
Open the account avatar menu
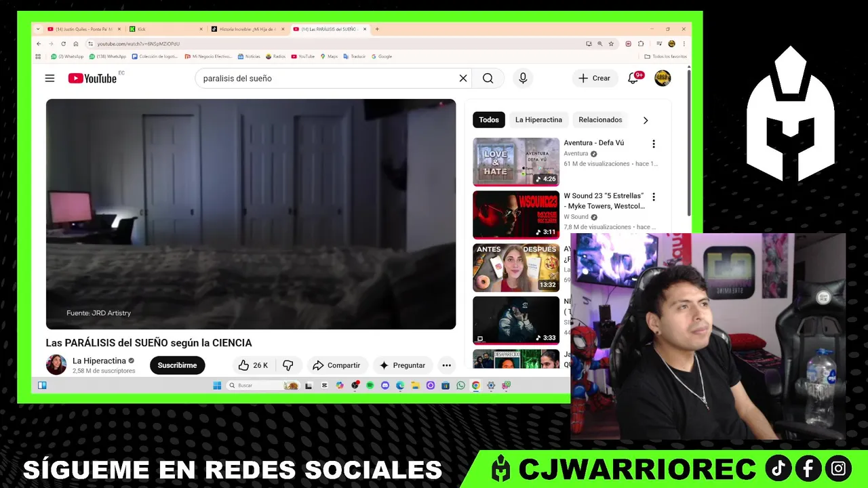click(x=663, y=78)
